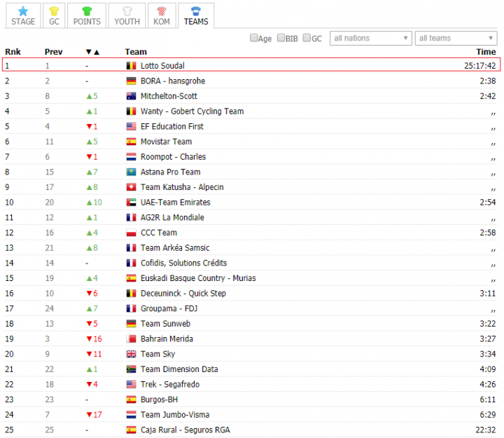Click the French flag beside AG2R La Mondiale
This screenshot has height=438, width=504.
[131, 217]
